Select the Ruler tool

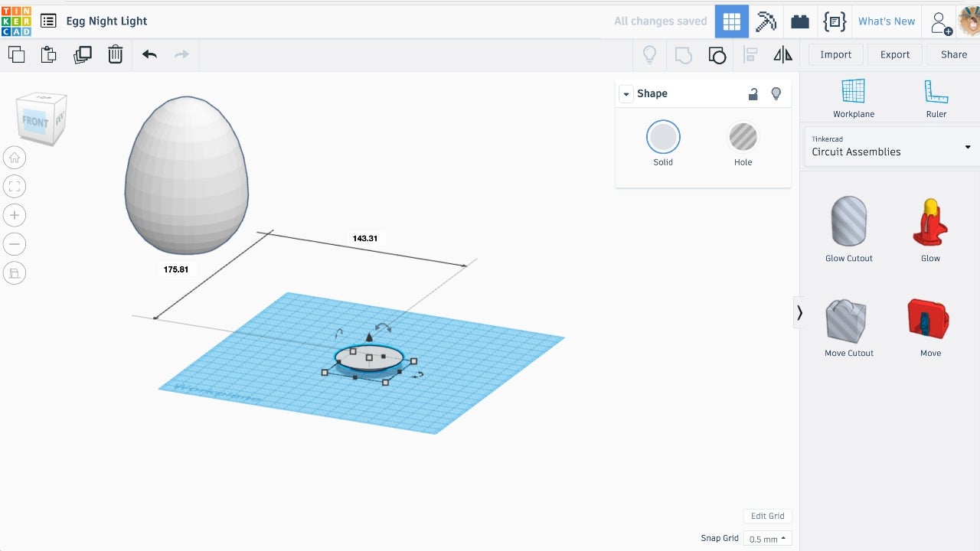click(936, 99)
